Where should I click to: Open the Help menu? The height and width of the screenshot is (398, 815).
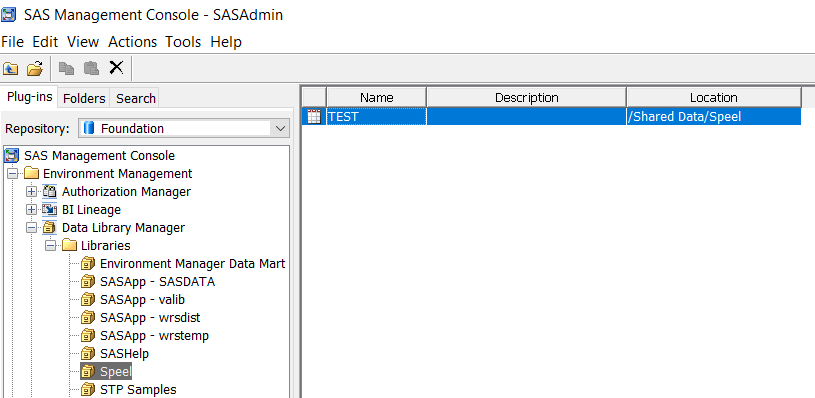pyautogui.click(x=226, y=42)
